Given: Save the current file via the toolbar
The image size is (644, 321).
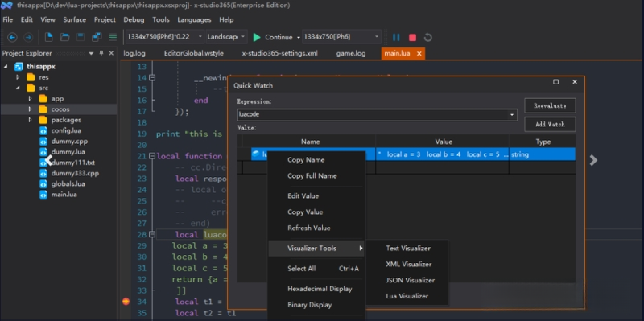Looking at the screenshot, I should click(x=80, y=37).
